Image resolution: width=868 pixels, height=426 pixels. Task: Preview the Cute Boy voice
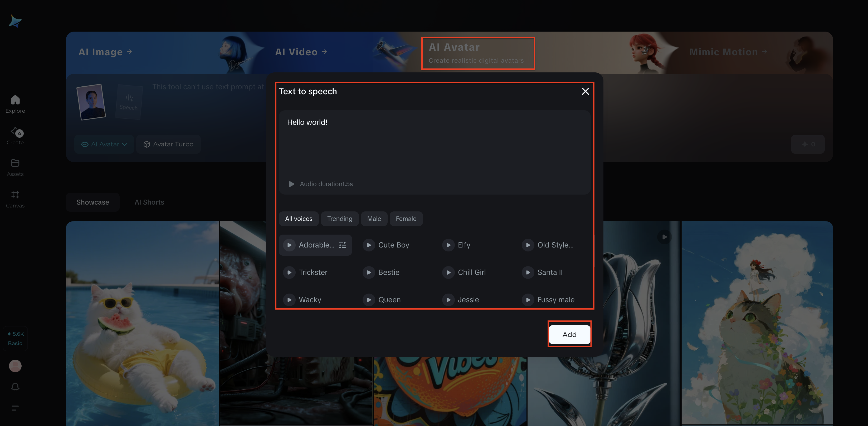coord(369,245)
